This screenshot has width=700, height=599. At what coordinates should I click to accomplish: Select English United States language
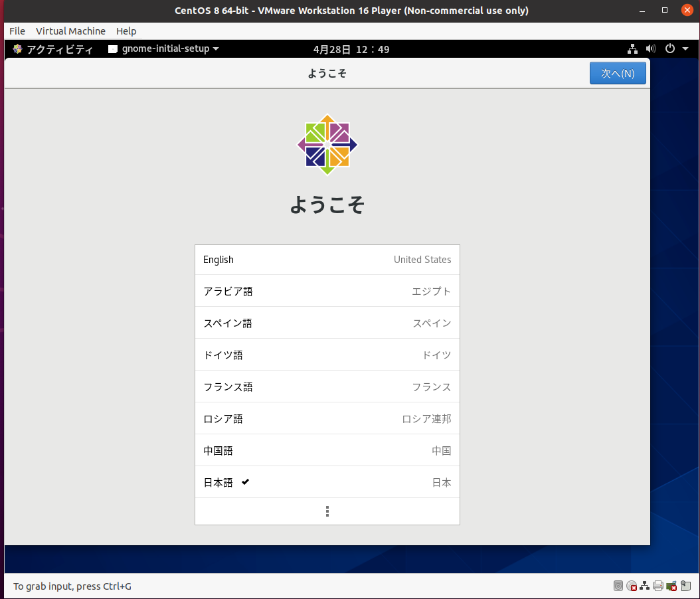pyautogui.click(x=327, y=260)
